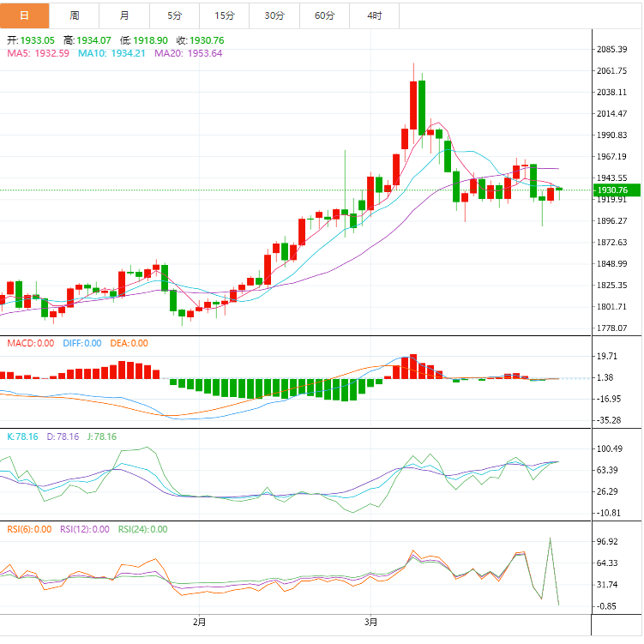Switch to the 月 monthly tab
The width and height of the screenshot is (644, 644).
coord(124,15)
